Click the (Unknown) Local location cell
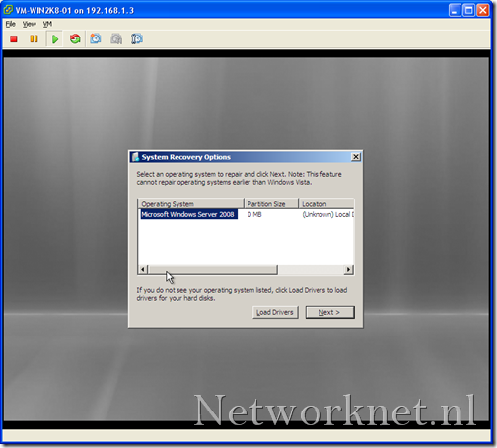The width and height of the screenshot is (497, 448). (328, 214)
